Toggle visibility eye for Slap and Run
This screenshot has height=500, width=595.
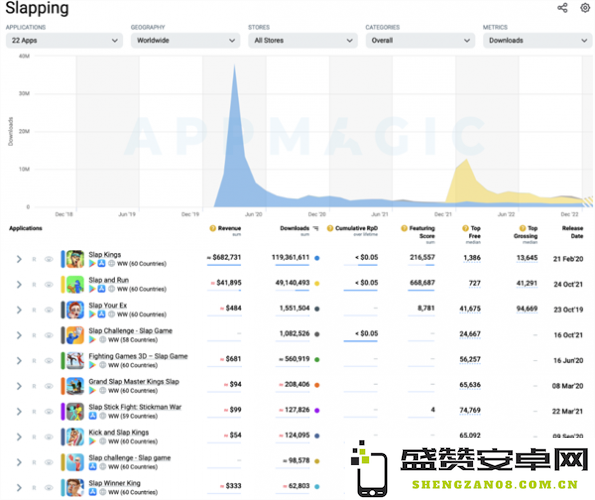49,285
